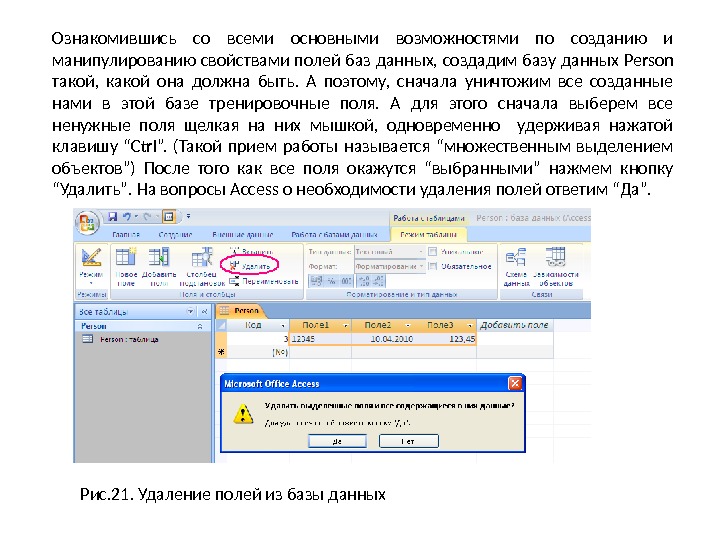
Task: Toggle the Обязательное checkbox
Action: click(433, 266)
